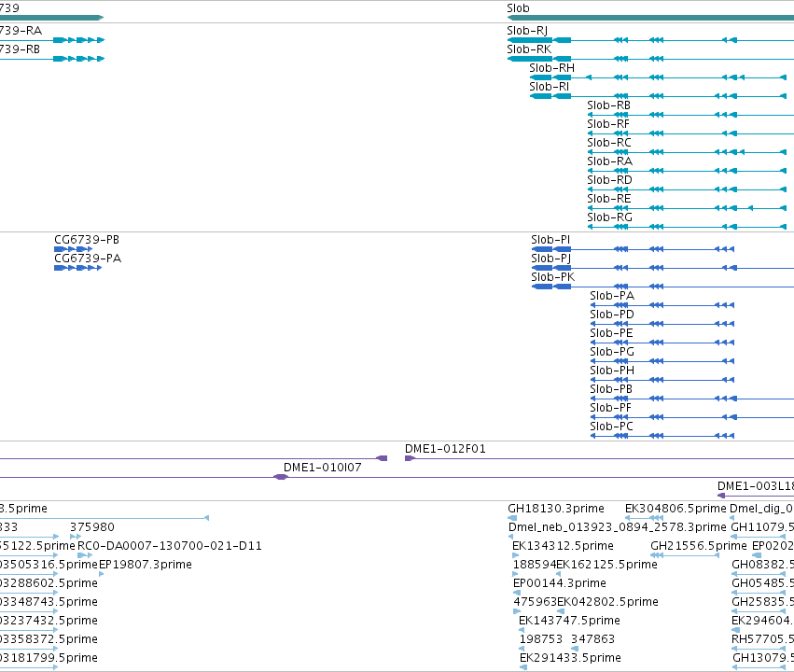Viewport: 794px width, 672px height.
Task: Select the Slob-PF protein label
Action: click(x=611, y=409)
